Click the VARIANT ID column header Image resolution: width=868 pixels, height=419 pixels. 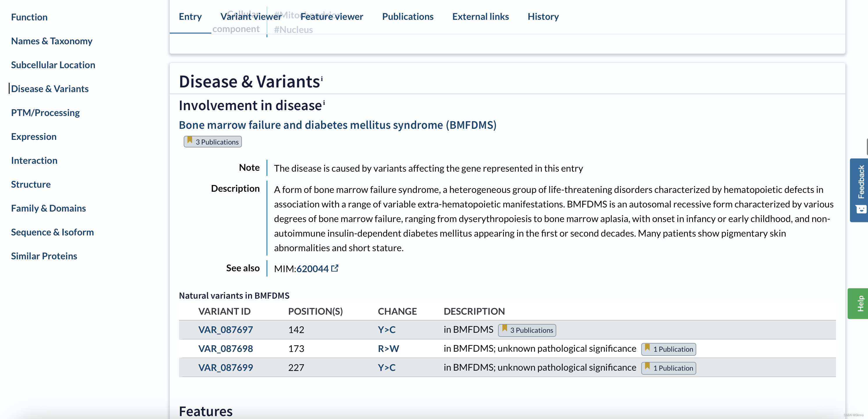pyautogui.click(x=224, y=311)
